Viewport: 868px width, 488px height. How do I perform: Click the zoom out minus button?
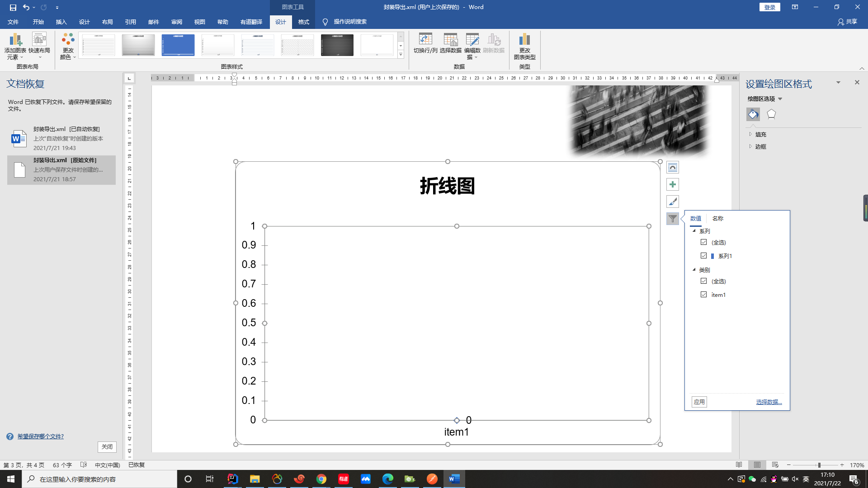click(789, 465)
